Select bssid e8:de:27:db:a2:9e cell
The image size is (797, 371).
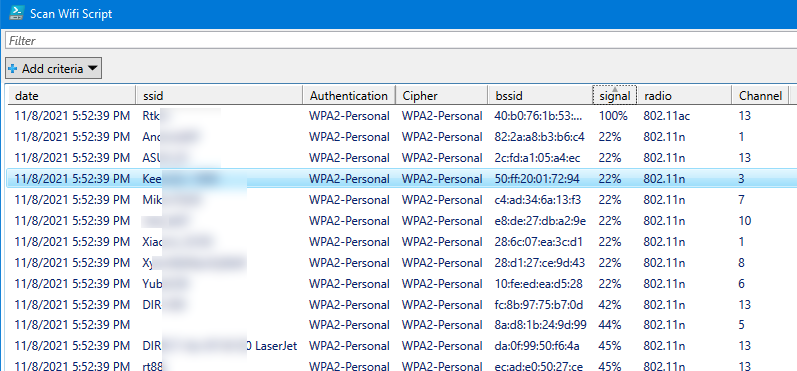click(540, 221)
